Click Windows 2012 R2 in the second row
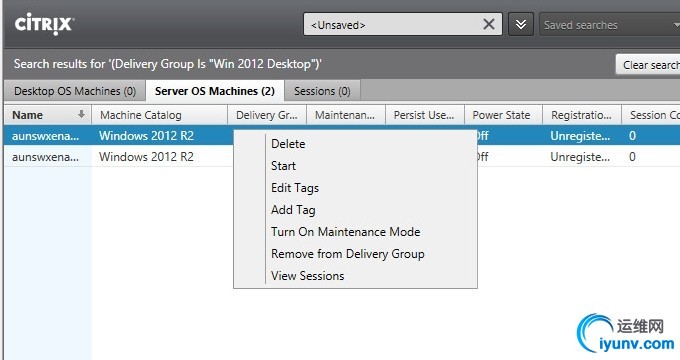 pos(146,157)
